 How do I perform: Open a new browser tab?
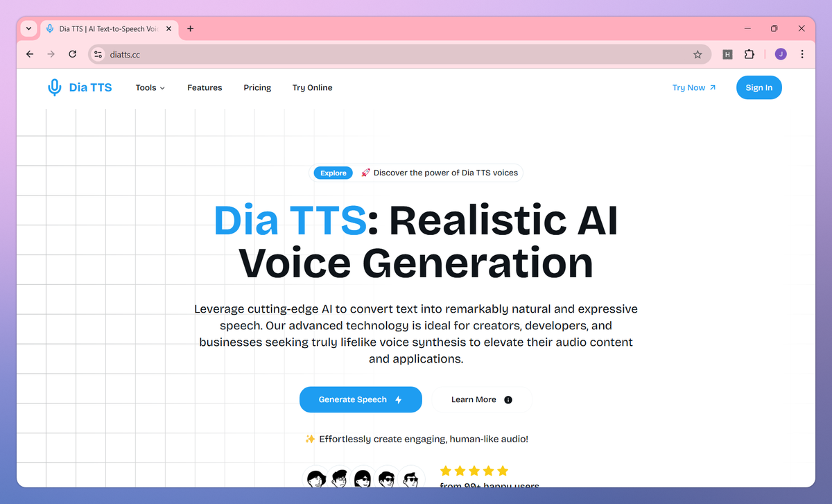(191, 28)
